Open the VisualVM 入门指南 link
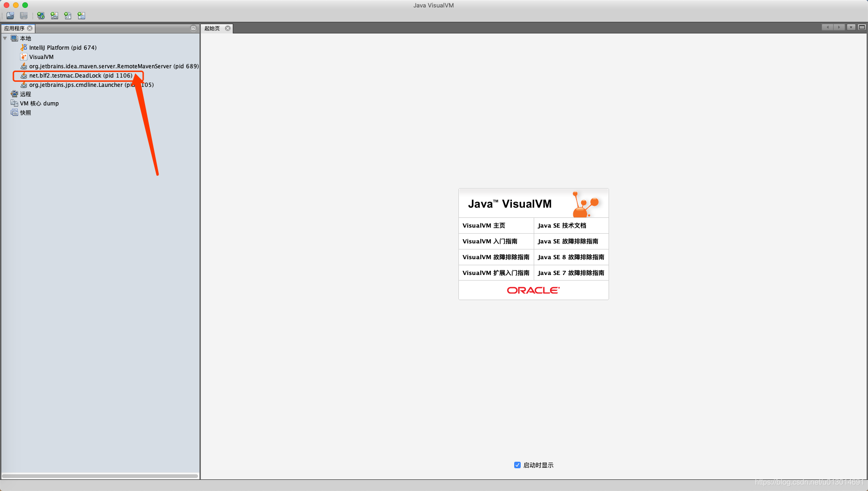 click(x=490, y=241)
